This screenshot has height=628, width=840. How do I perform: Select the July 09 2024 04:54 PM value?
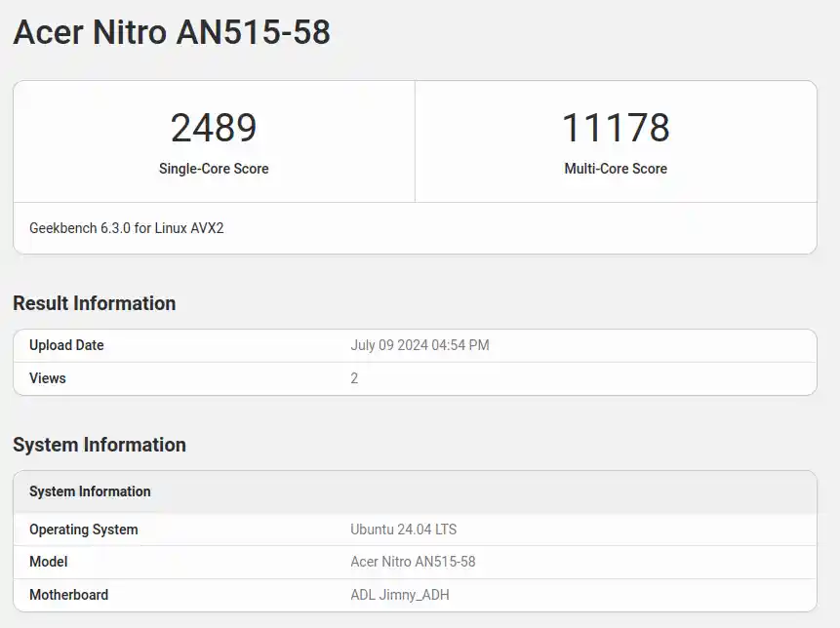pos(420,345)
